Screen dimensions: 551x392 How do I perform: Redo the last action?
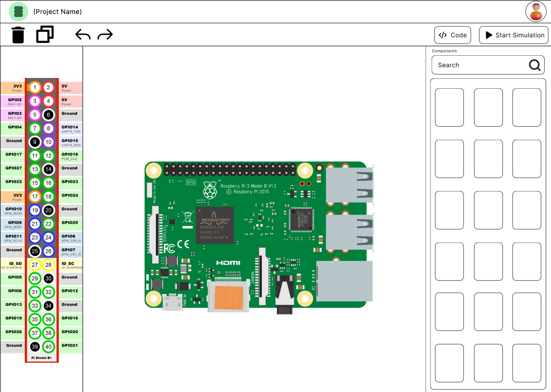105,35
